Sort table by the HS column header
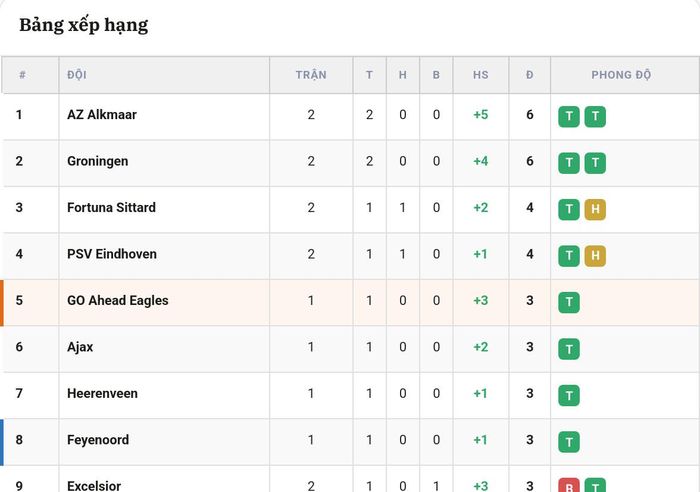The height and width of the screenshot is (492, 700). click(481, 75)
